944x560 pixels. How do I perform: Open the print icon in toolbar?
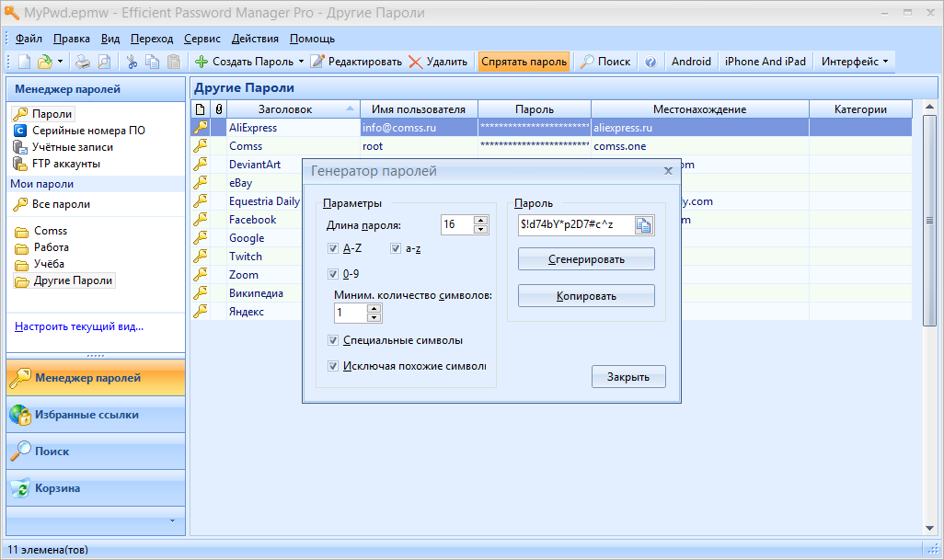[82, 62]
